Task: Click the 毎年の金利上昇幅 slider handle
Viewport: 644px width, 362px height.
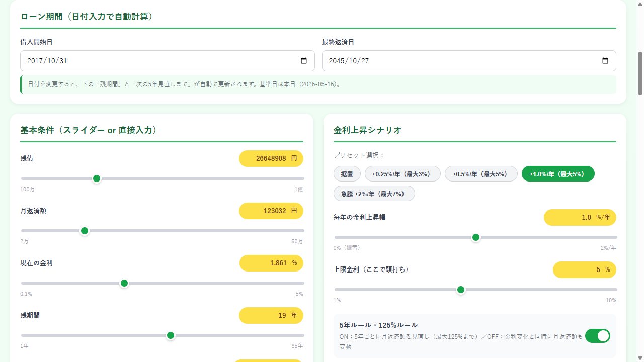Action: pyautogui.click(x=476, y=237)
